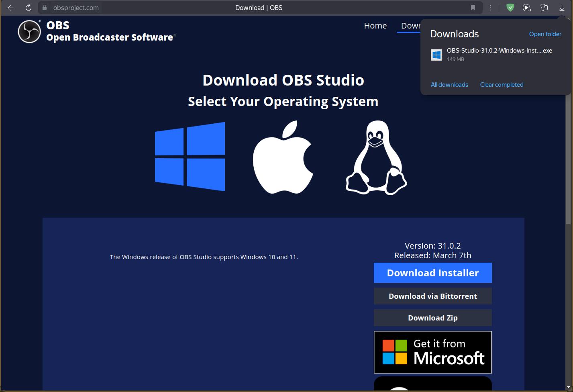Screen dimensions: 573x392
Task: Click the Windows 10 and 11 support text
Action: click(x=204, y=257)
